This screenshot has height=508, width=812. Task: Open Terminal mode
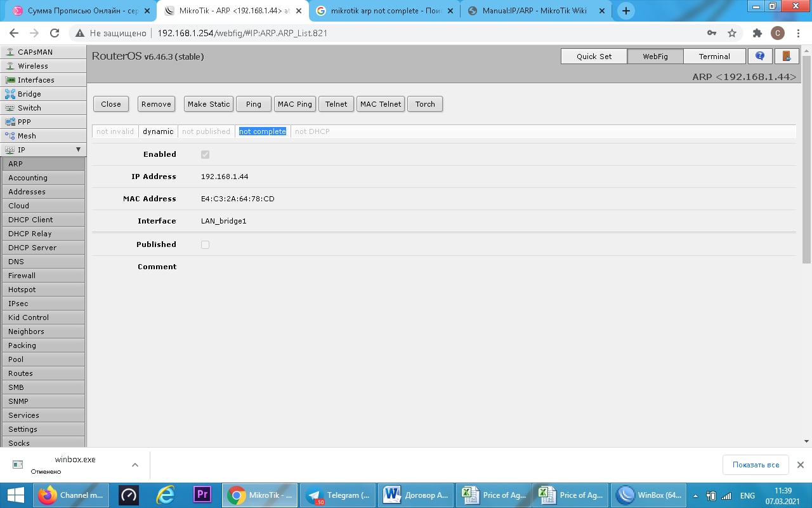click(714, 56)
